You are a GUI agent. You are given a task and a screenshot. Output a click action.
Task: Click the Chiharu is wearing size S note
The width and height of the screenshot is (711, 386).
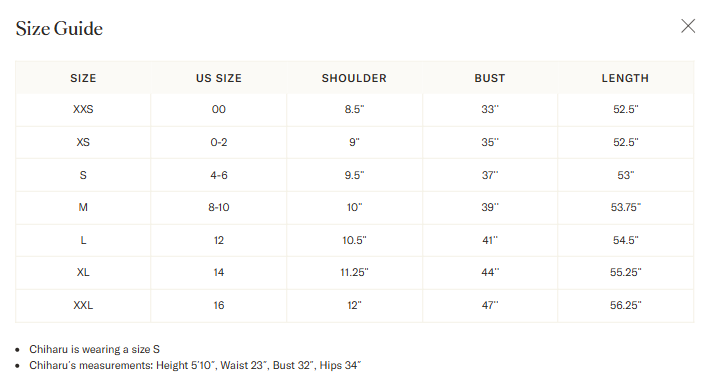pyautogui.click(x=94, y=349)
